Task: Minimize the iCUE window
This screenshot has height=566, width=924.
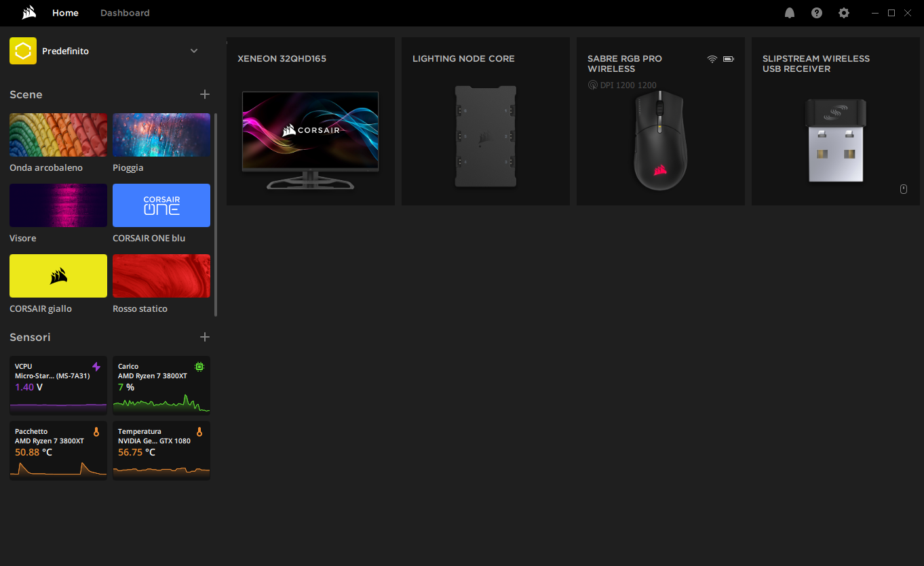Action: tap(876, 13)
